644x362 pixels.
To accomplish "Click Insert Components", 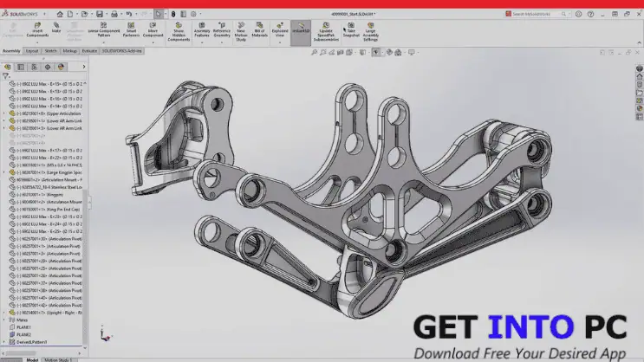I will [37, 30].
